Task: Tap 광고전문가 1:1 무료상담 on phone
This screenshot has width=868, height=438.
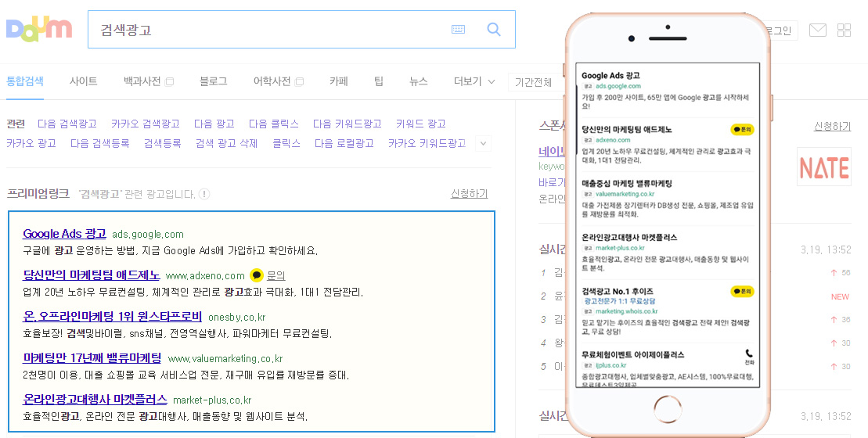Action: [x=620, y=301]
